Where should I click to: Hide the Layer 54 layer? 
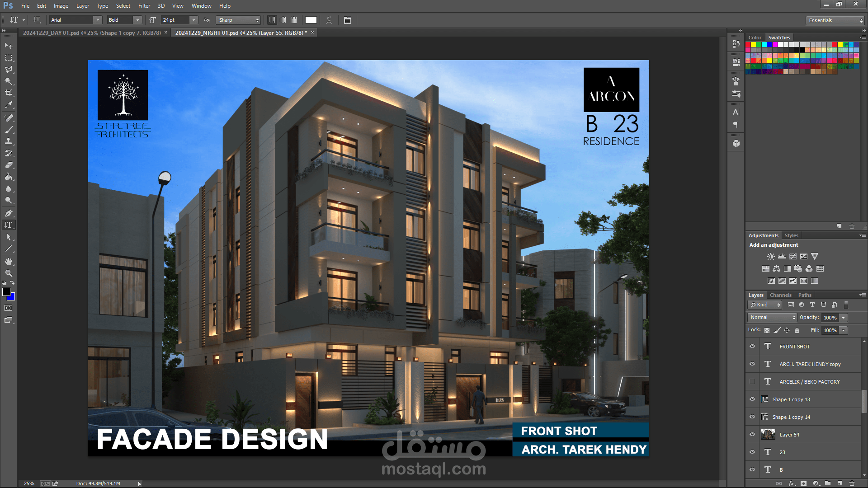coord(752,435)
